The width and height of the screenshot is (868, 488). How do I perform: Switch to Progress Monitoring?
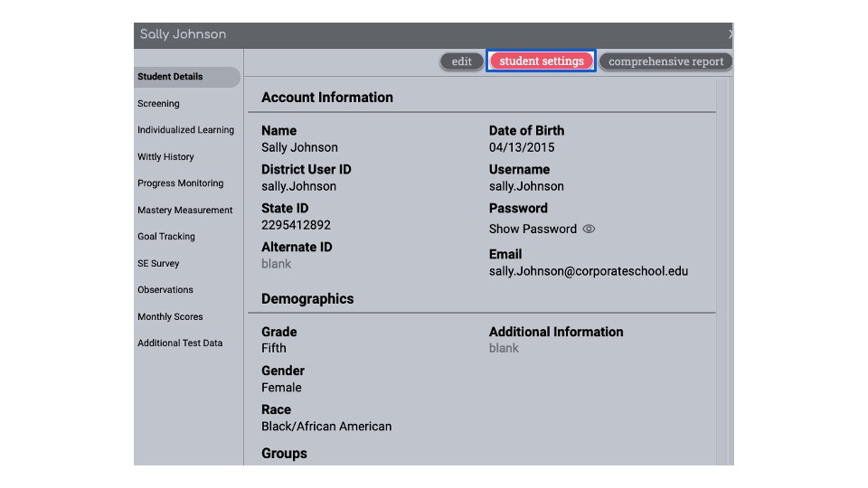(181, 183)
